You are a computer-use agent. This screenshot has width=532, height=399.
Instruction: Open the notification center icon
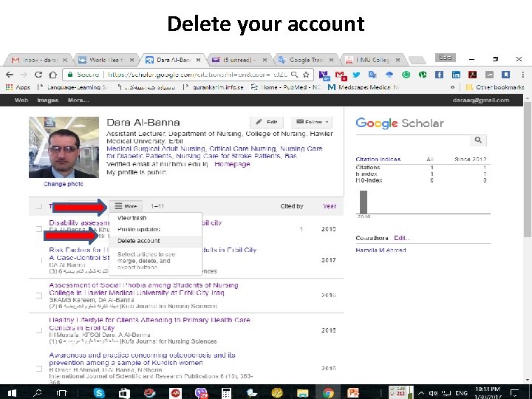click(516, 393)
